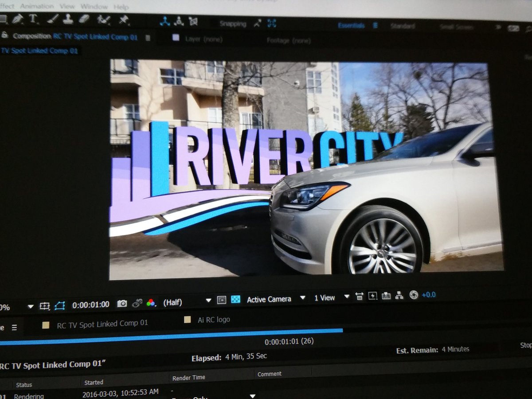Select the Pen tool
Image resolution: width=532 pixels, height=399 pixels.
pos(17,19)
